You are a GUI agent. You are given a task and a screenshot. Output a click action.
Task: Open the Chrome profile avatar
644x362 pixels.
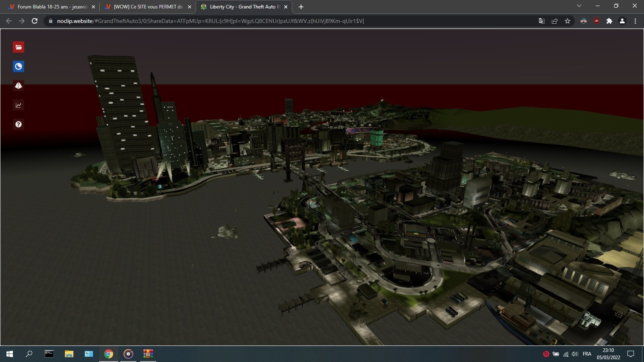(x=622, y=21)
